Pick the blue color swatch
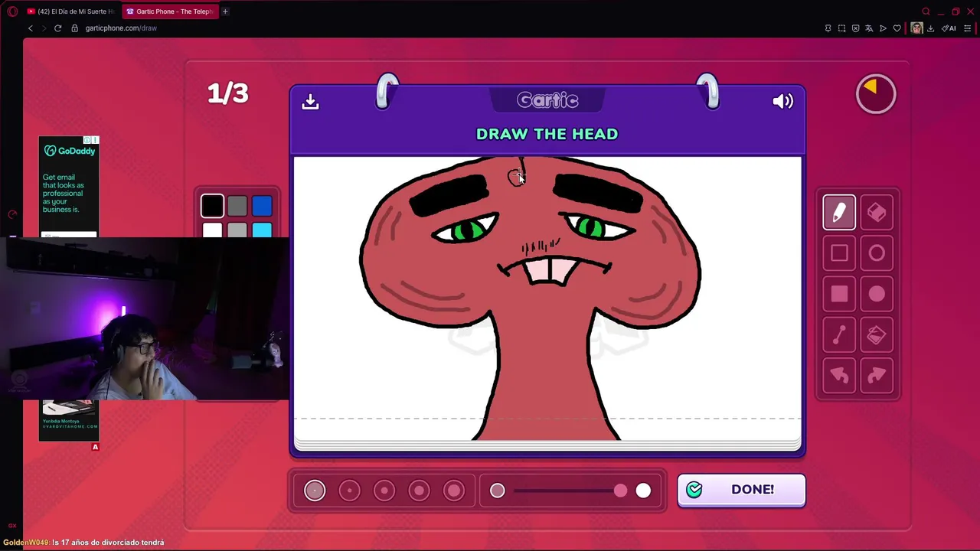Image resolution: width=980 pixels, height=551 pixels. (x=262, y=206)
